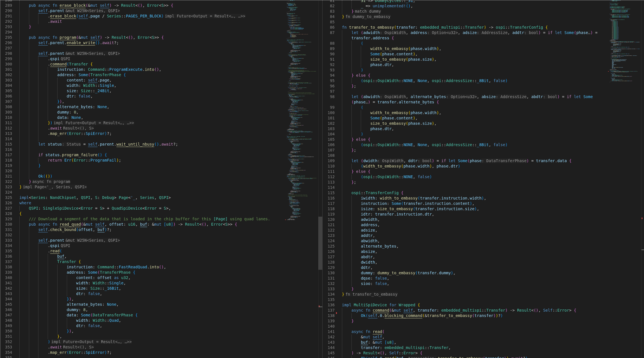644x358 pixels.
Task: Click the wait_until_nbusy method call
Action: [135, 144]
